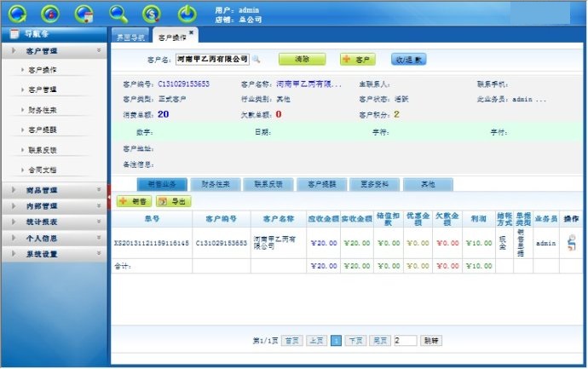
Task: Switch to the 客户提醒 detail tab
Action: pos(322,184)
